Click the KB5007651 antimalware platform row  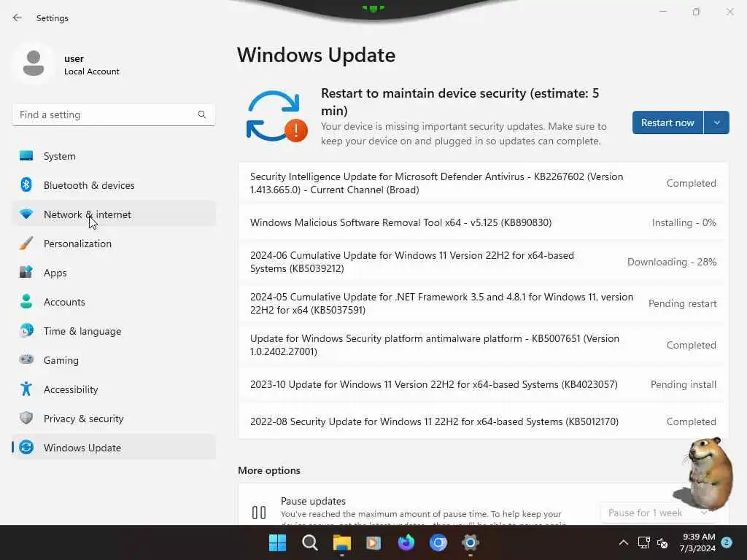pyautogui.click(x=484, y=345)
